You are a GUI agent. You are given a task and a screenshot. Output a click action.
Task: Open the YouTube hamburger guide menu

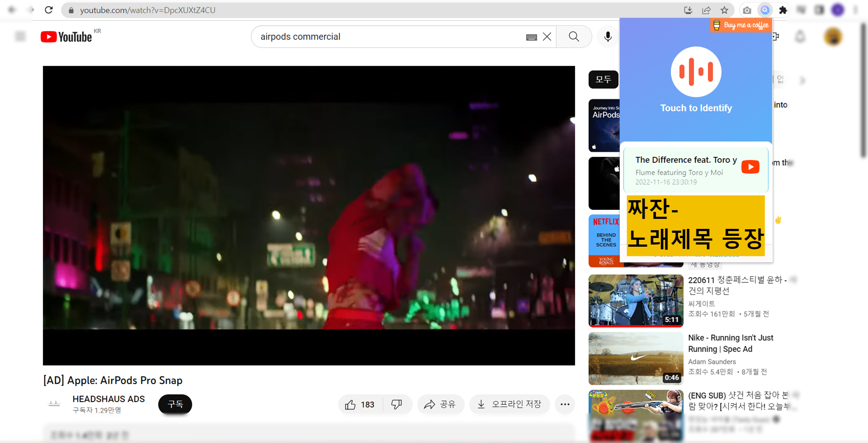click(20, 36)
